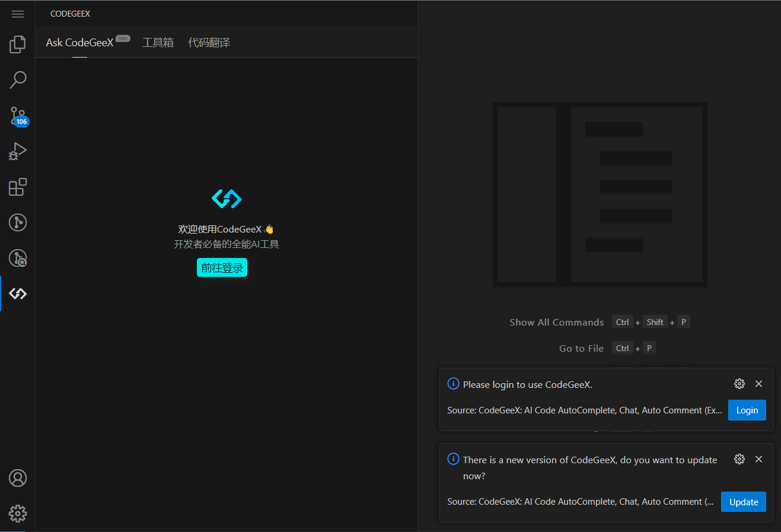Dismiss the 'Please login' notification
Screen dimensions: 781x532
(x=758, y=384)
